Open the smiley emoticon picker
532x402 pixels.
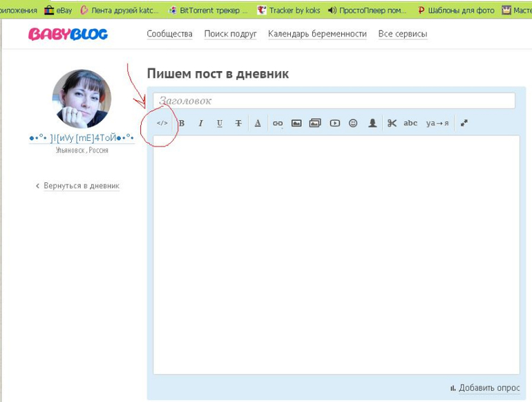click(x=353, y=123)
